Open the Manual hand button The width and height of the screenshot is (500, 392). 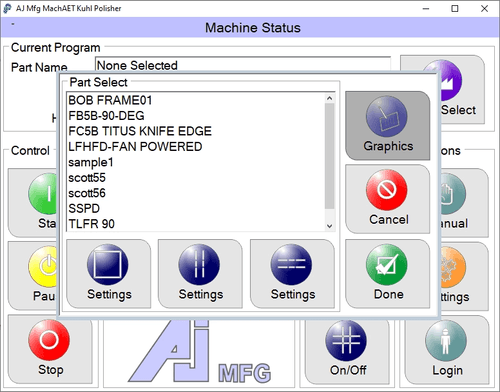[465, 202]
